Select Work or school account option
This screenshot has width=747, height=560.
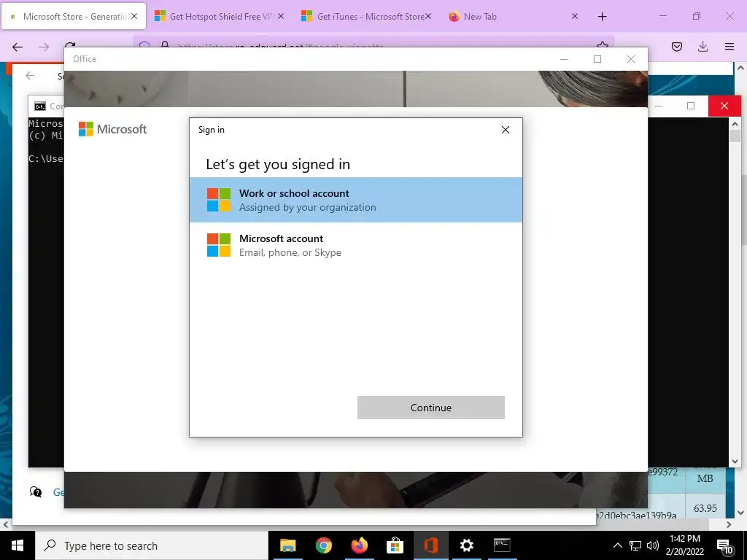pos(356,200)
